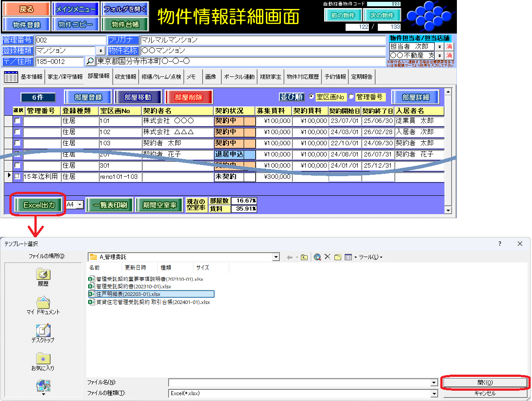Click the web search icon in dialog toolbar
Image resolution: width=532 pixels, height=401 pixels.
pos(317,257)
